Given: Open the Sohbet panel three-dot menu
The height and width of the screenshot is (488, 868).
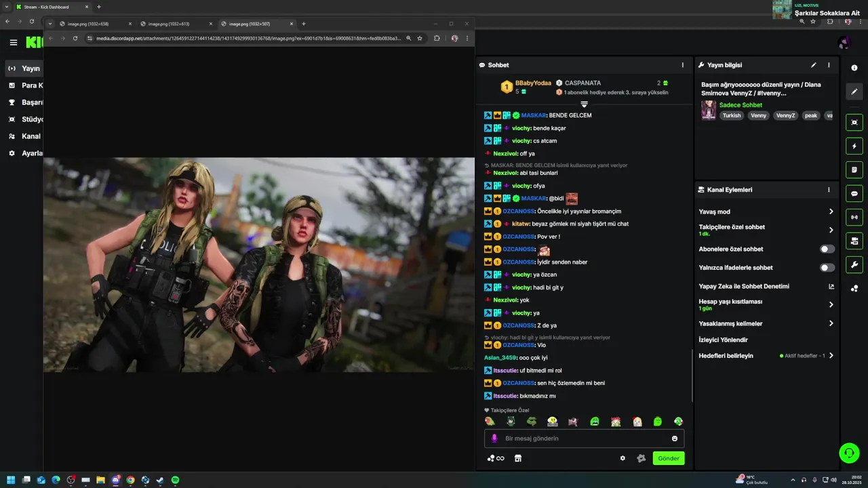Looking at the screenshot, I should coord(682,65).
